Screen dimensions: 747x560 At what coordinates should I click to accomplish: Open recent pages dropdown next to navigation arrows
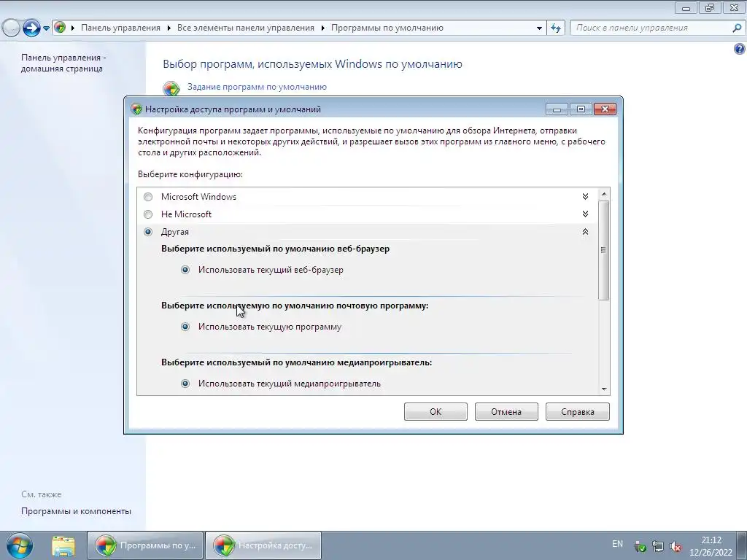pos(46,28)
